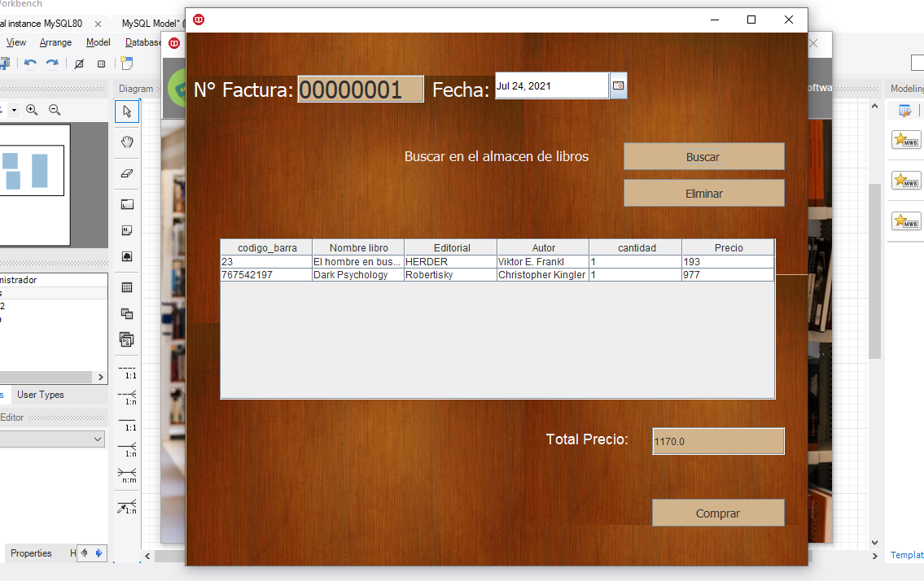
Task: Click the Buscar button
Action: (703, 157)
